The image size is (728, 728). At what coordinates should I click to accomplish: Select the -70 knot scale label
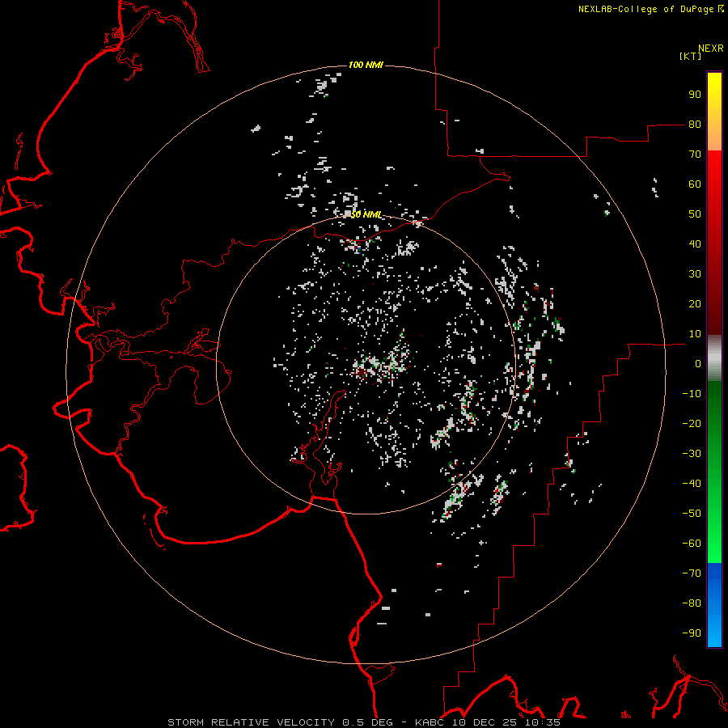pos(692,573)
